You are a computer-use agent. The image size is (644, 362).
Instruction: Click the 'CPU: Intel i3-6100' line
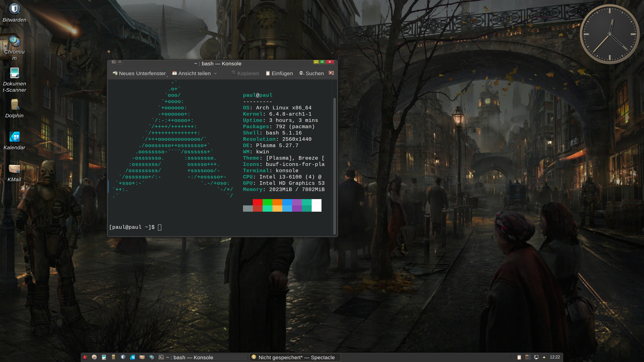click(x=282, y=177)
